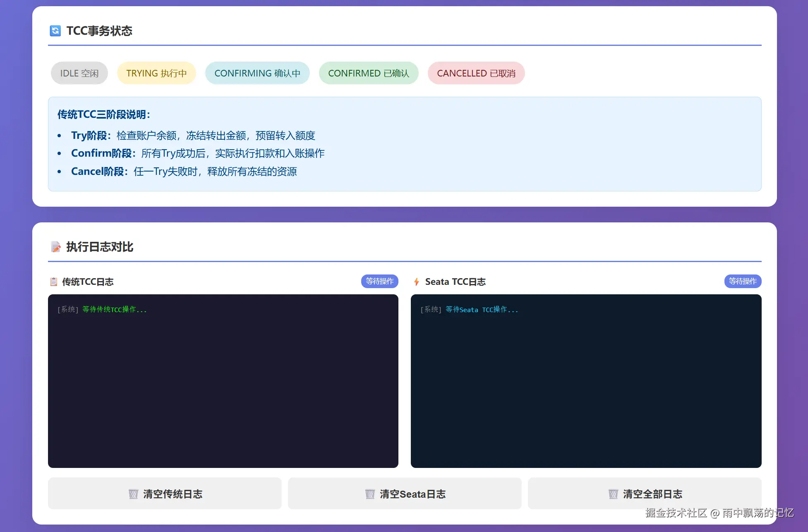Image resolution: width=808 pixels, height=532 pixels.
Task: Click the lightning icon next to Seata TCC日志
Action: [x=416, y=282]
